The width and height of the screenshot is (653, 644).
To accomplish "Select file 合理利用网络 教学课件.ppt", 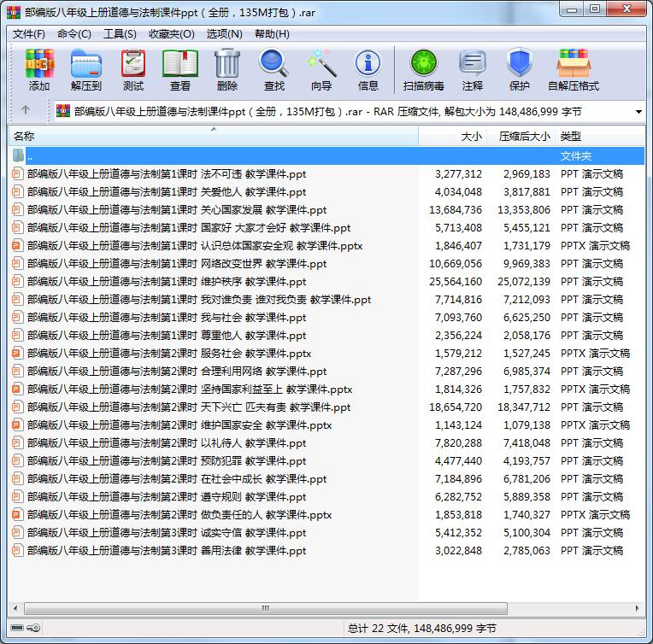I will pos(177,371).
